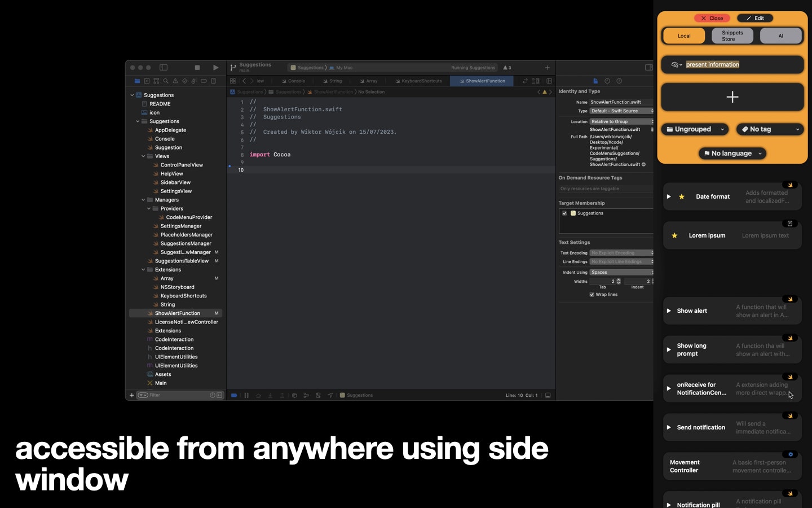Switch to the AI tab

coord(781,36)
